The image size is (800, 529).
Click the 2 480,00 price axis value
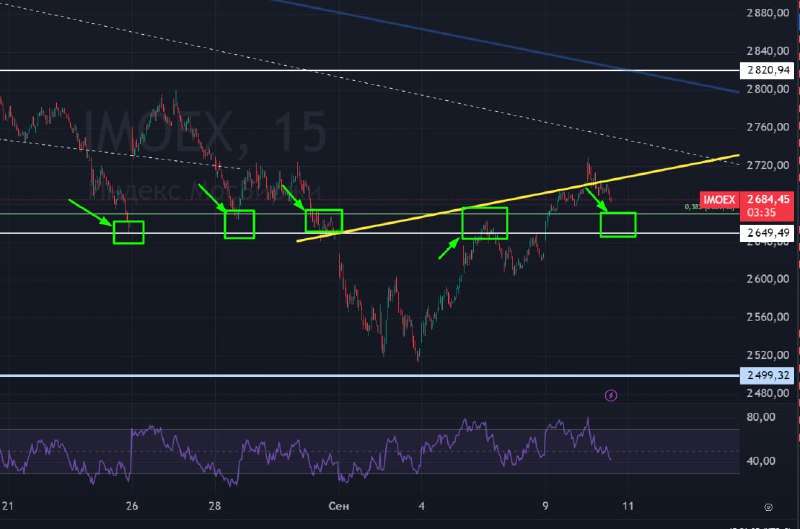[x=767, y=393]
